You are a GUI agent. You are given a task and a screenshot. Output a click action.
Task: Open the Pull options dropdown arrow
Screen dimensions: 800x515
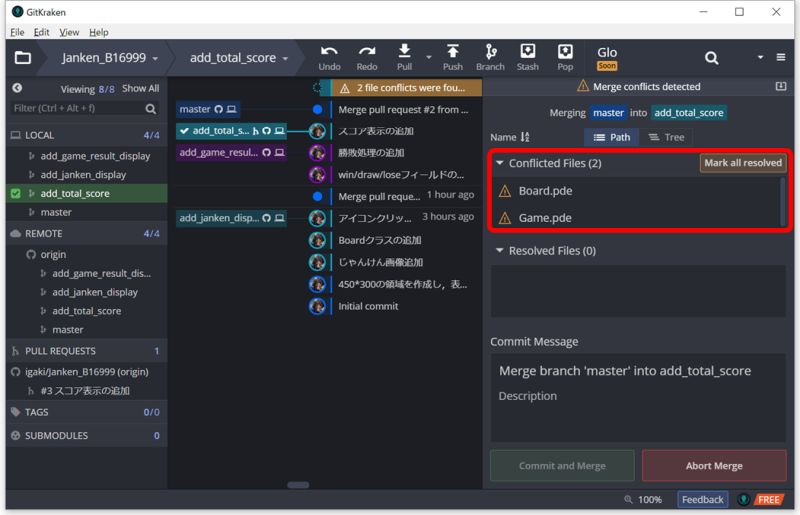(x=429, y=57)
